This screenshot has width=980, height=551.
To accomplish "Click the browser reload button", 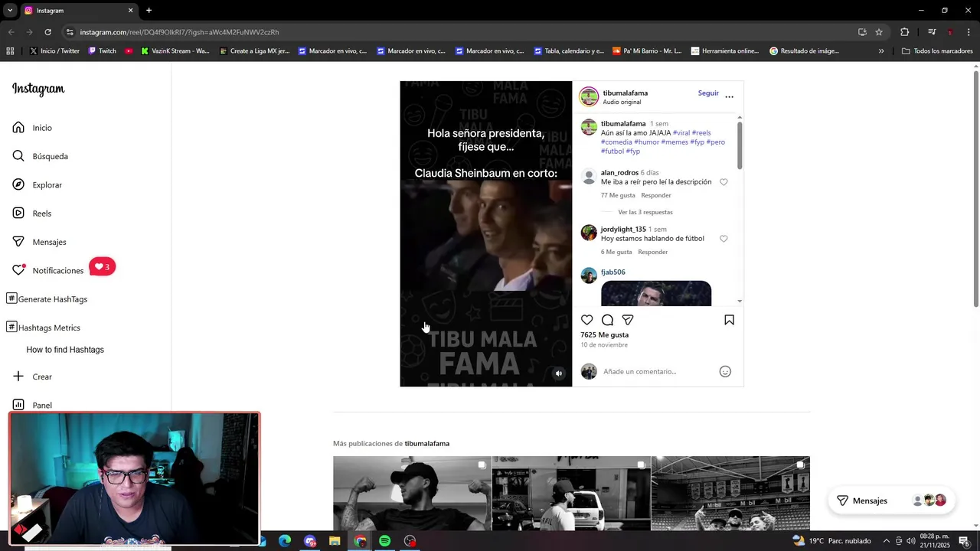I will (47, 32).
